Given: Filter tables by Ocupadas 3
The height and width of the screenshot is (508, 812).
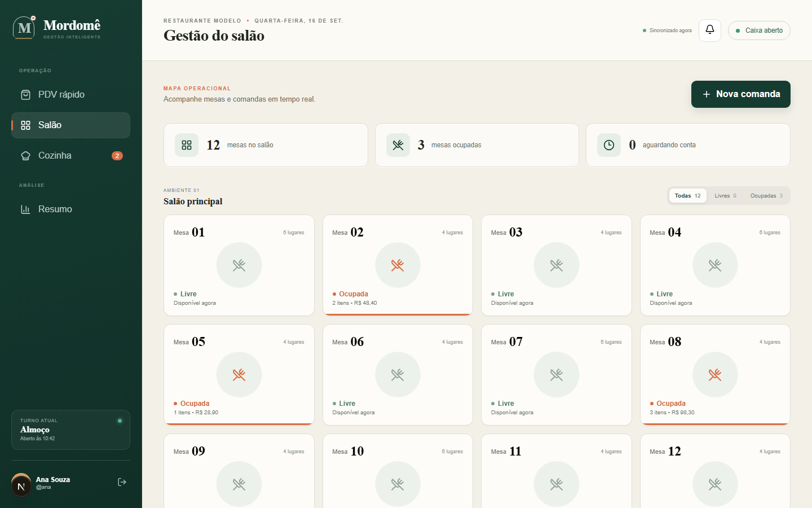Looking at the screenshot, I should [x=766, y=196].
